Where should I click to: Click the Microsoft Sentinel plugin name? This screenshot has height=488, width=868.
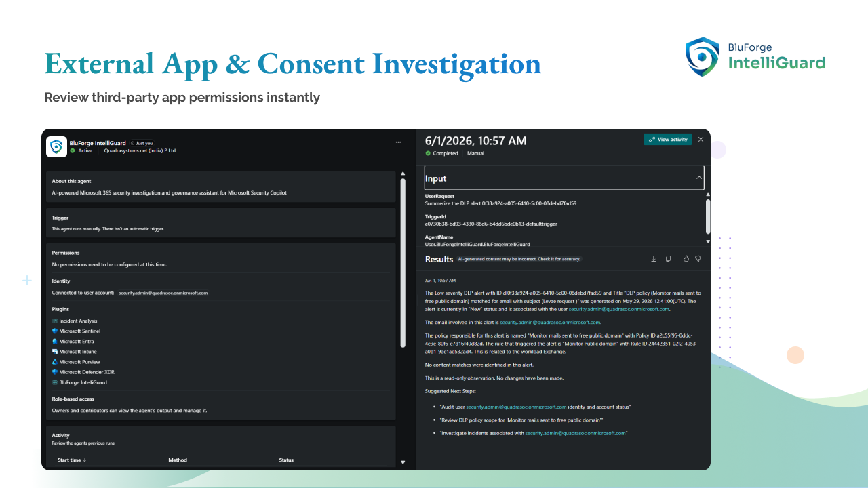coord(80,331)
